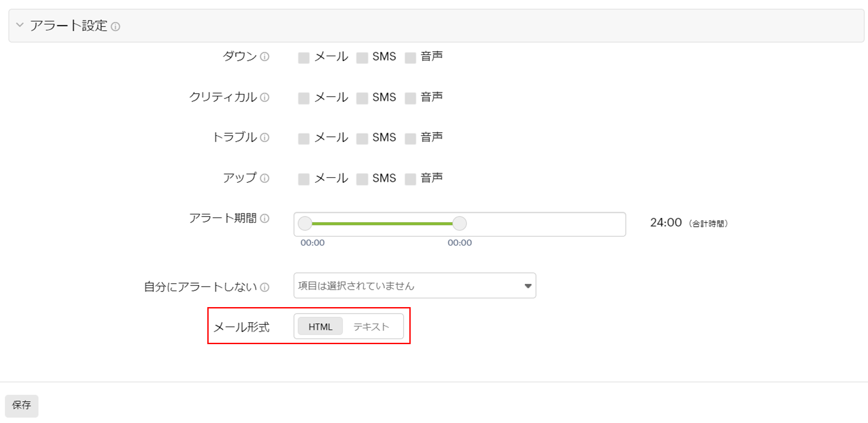Screen dimensions: 868x423
Task: Click the alert period end slider handle
Action: [x=460, y=224]
